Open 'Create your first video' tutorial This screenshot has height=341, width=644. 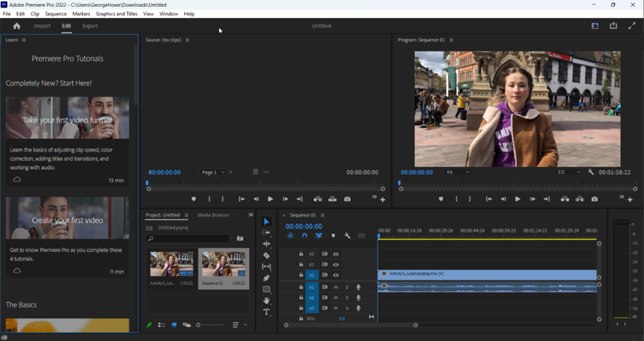coord(67,237)
